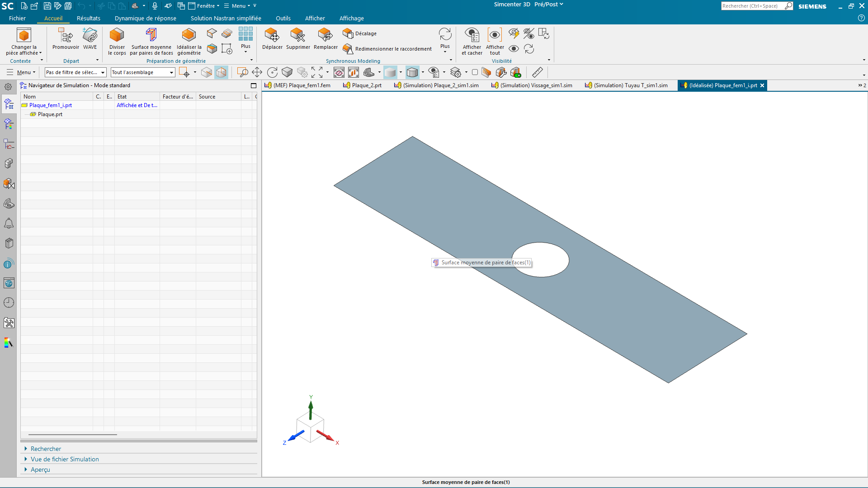Open the Tout l'assemblage scope dropdown
The width and height of the screenshot is (868, 488).
[x=143, y=72]
